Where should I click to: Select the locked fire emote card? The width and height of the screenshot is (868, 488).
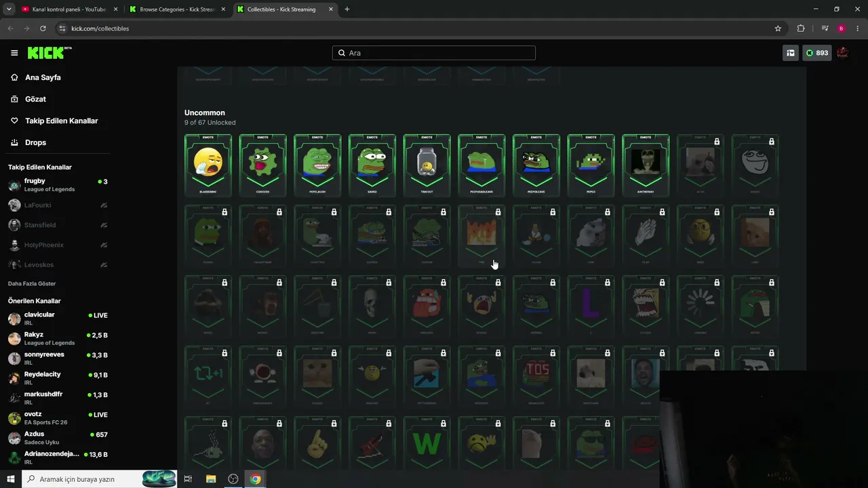pyautogui.click(x=481, y=236)
